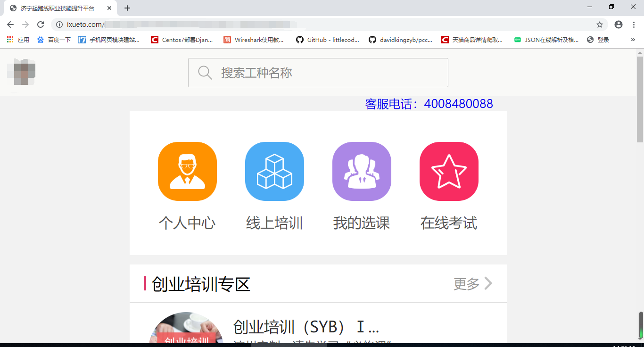The image size is (644, 347).
Task: Click the site information icon in address bar
Action: pos(59,25)
